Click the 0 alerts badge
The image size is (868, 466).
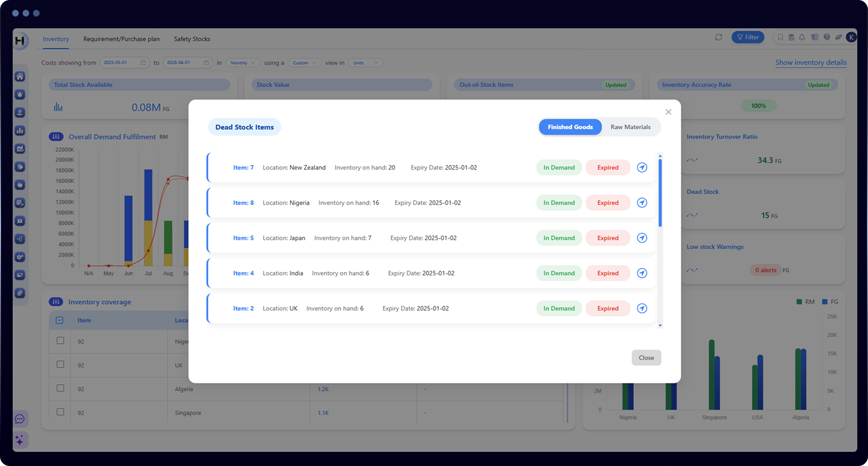coord(766,270)
